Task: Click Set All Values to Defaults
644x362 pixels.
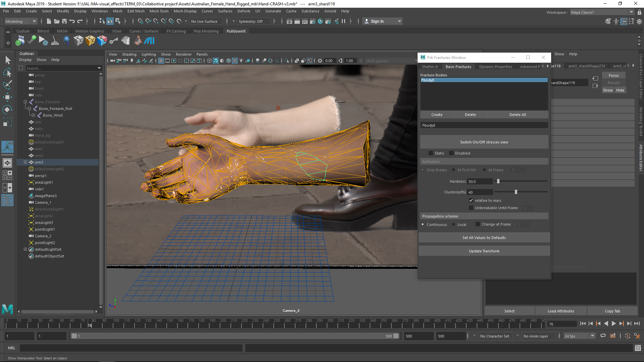Action: (484, 238)
